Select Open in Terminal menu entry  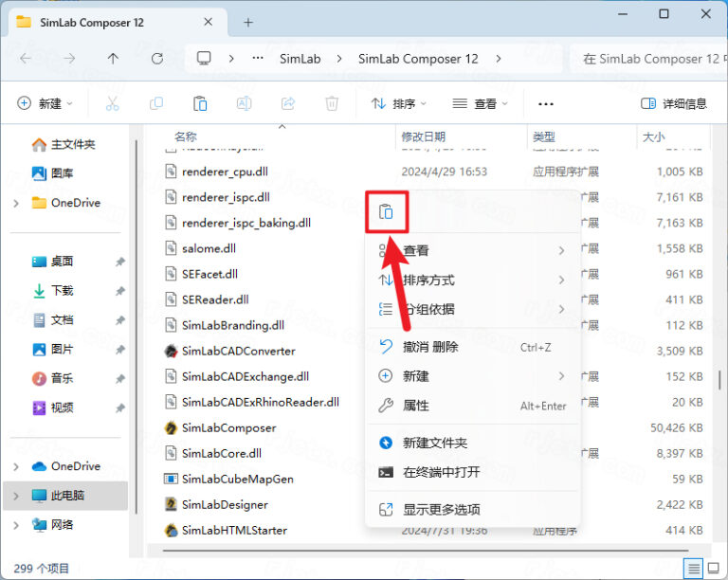441,472
